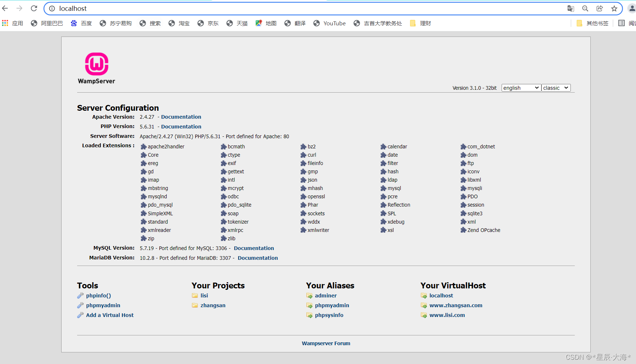Open the 地图 maps bookmark
Screen dimensions: 636x364
click(x=266, y=23)
